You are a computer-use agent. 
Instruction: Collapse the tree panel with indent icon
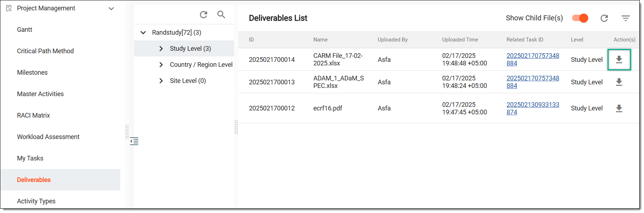134,141
